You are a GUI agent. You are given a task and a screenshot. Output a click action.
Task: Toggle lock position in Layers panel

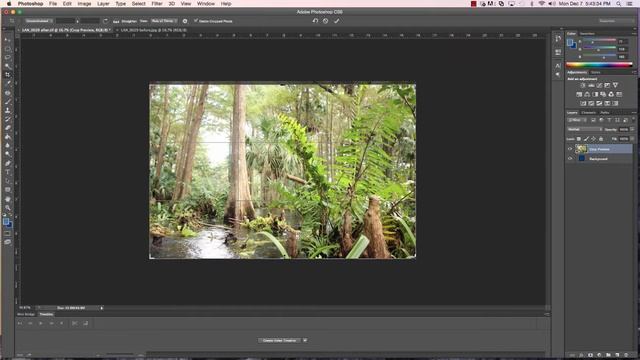[x=593, y=139]
